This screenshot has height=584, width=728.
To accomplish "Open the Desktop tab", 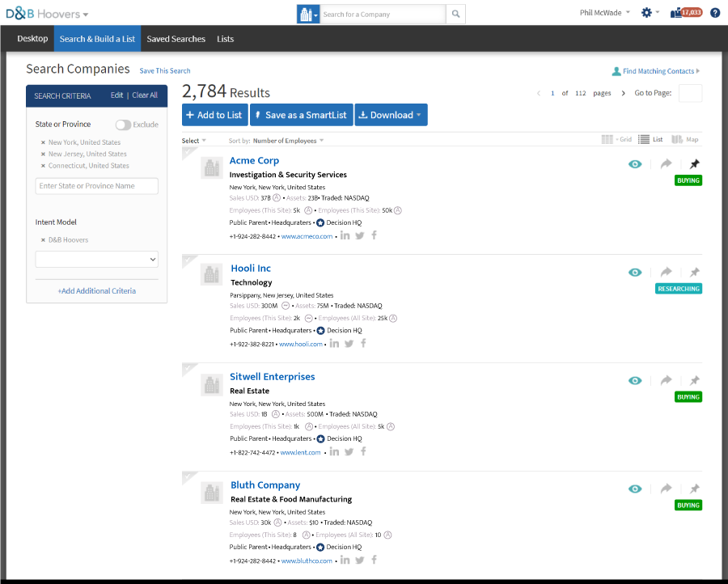I will [x=32, y=39].
